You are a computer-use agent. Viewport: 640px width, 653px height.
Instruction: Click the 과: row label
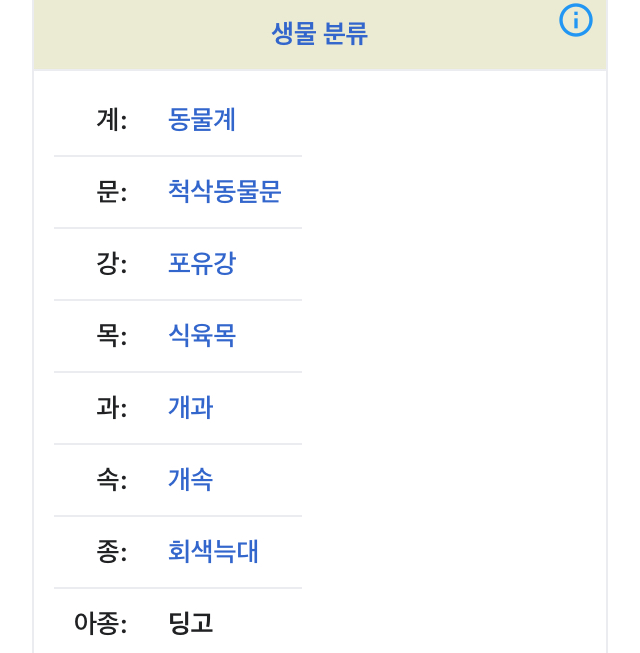[112, 408]
